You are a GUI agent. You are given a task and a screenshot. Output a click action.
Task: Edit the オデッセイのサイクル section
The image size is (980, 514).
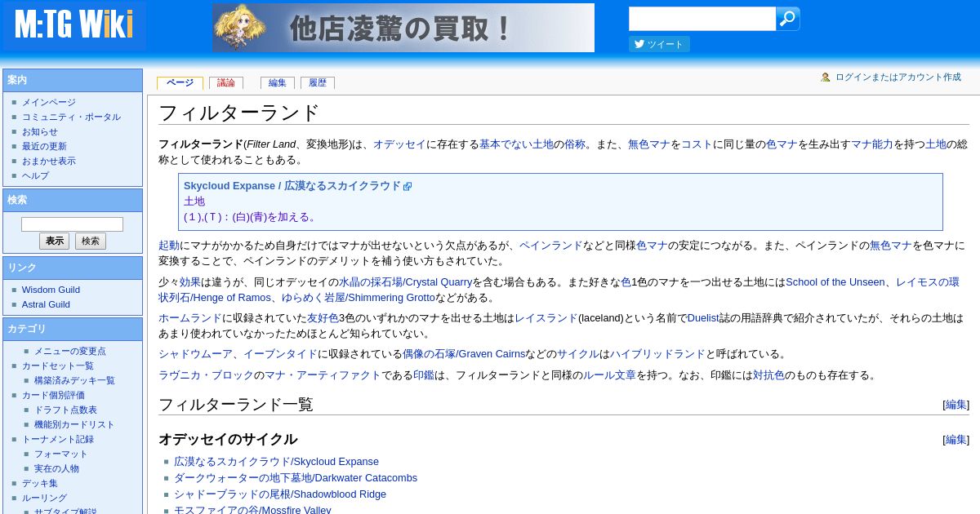(x=956, y=440)
